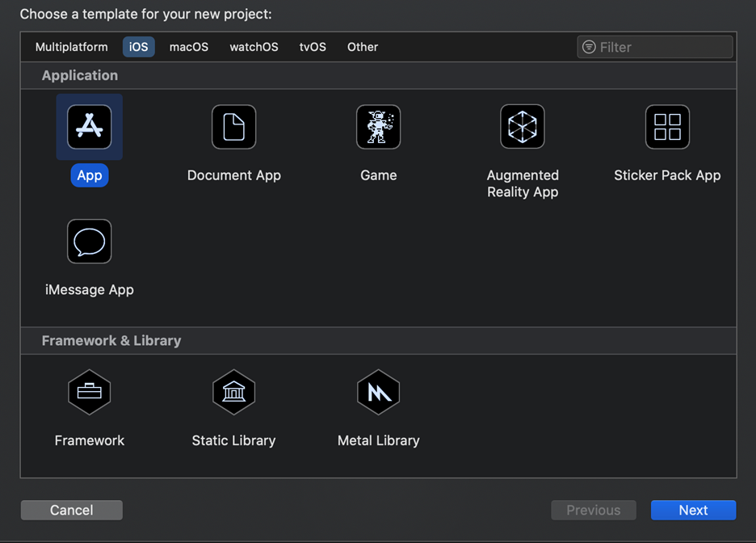Image resolution: width=756 pixels, height=543 pixels.
Task: Select the App template icon
Action: point(89,127)
